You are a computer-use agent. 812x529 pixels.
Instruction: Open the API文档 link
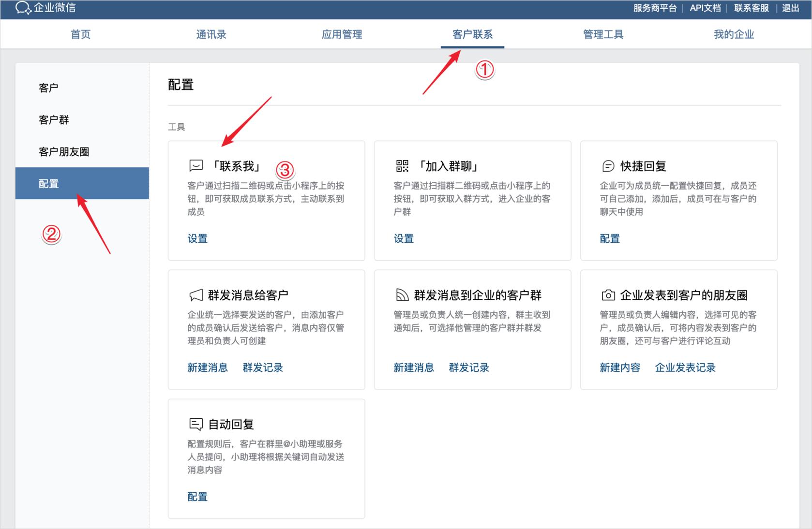click(705, 8)
